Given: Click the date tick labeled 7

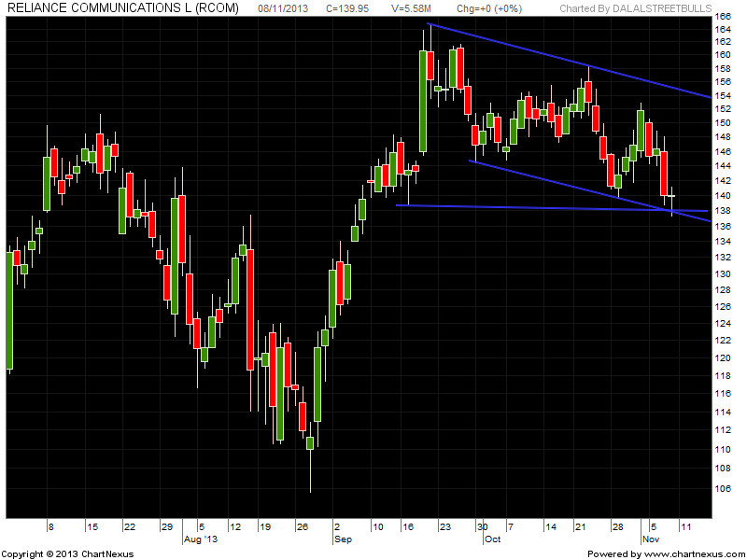Looking at the screenshot, I should click(x=510, y=527).
